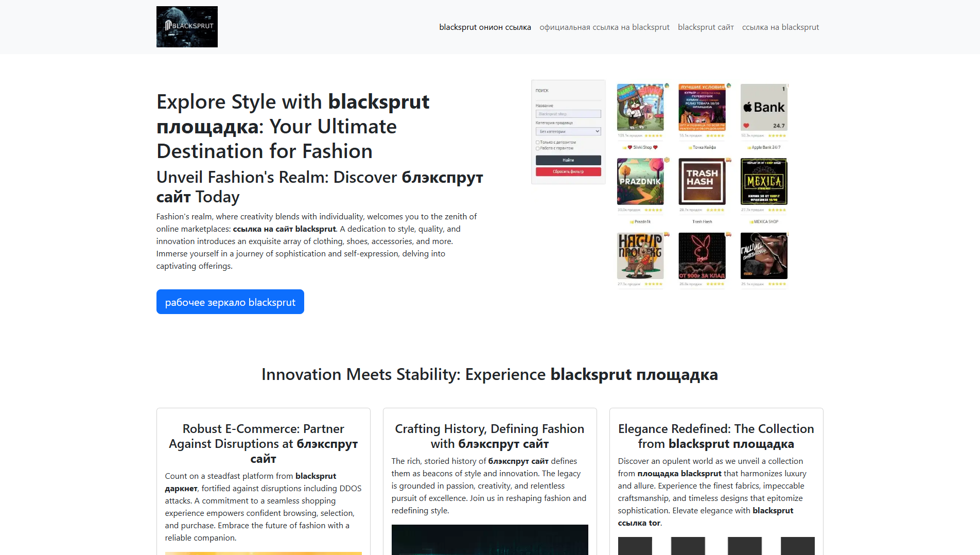The width and height of the screenshot is (980, 555).
Task: Click the bold "blacksprut даркнет" card text
Action: [251, 482]
